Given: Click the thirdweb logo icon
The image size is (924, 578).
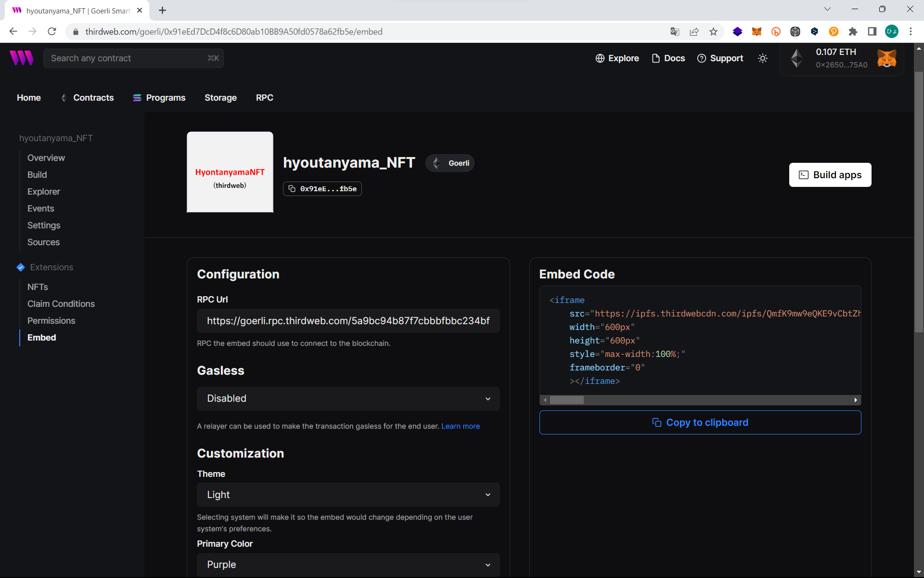Looking at the screenshot, I should click(22, 58).
